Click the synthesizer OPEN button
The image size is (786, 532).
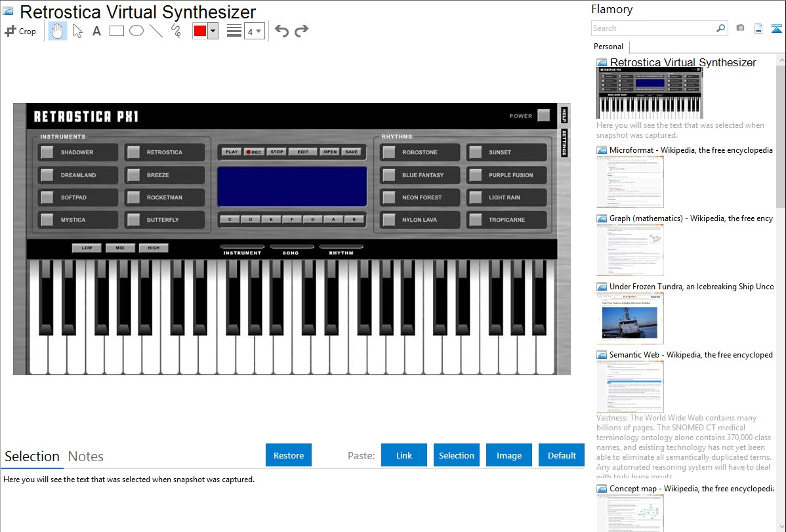330,152
